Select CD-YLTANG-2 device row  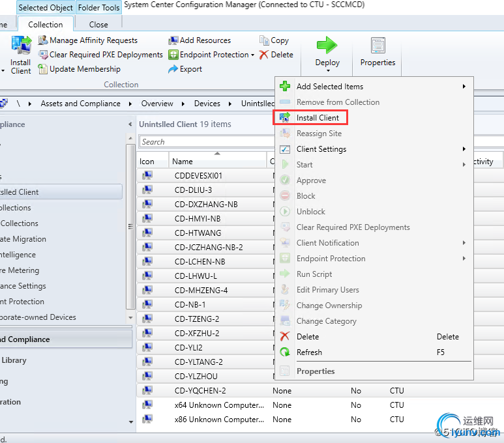tap(206, 362)
